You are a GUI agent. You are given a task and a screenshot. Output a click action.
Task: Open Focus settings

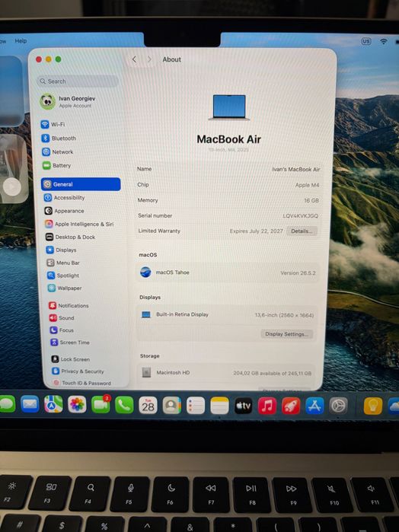click(62, 330)
